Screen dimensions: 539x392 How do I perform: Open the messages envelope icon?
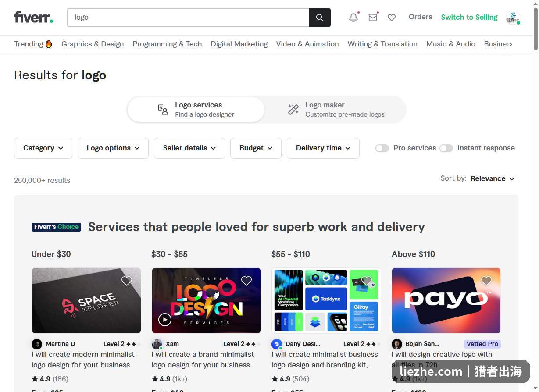(373, 18)
